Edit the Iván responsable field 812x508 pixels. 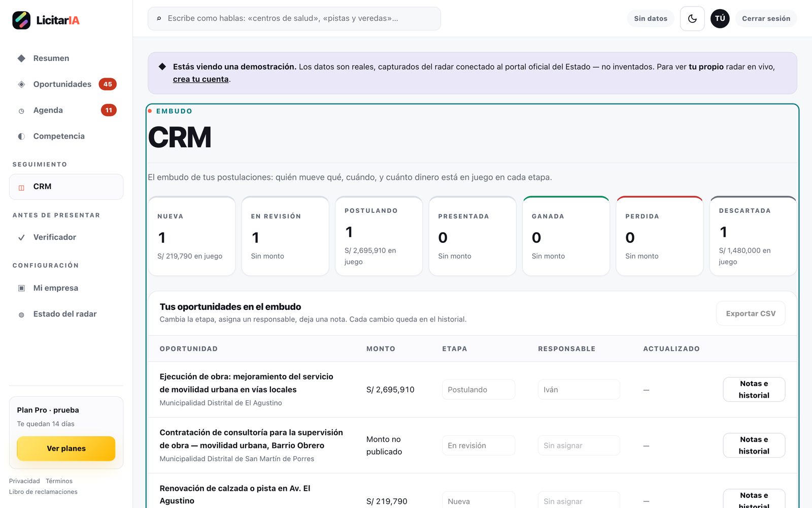579,390
